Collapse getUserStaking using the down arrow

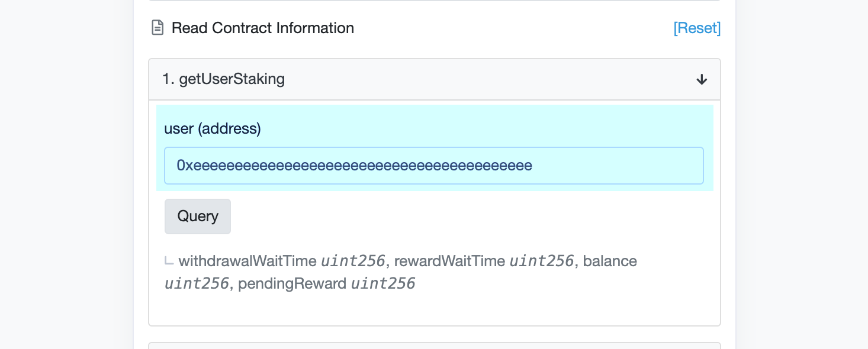coord(702,79)
